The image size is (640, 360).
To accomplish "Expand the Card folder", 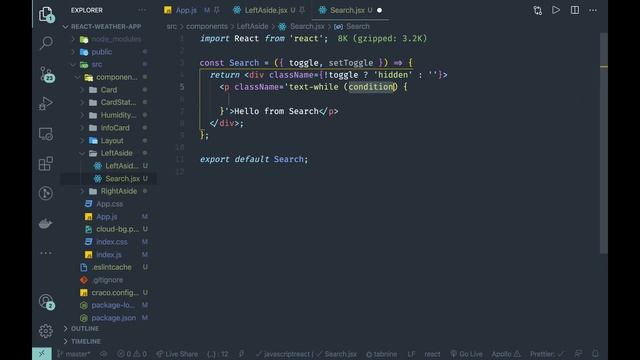I will (x=109, y=90).
